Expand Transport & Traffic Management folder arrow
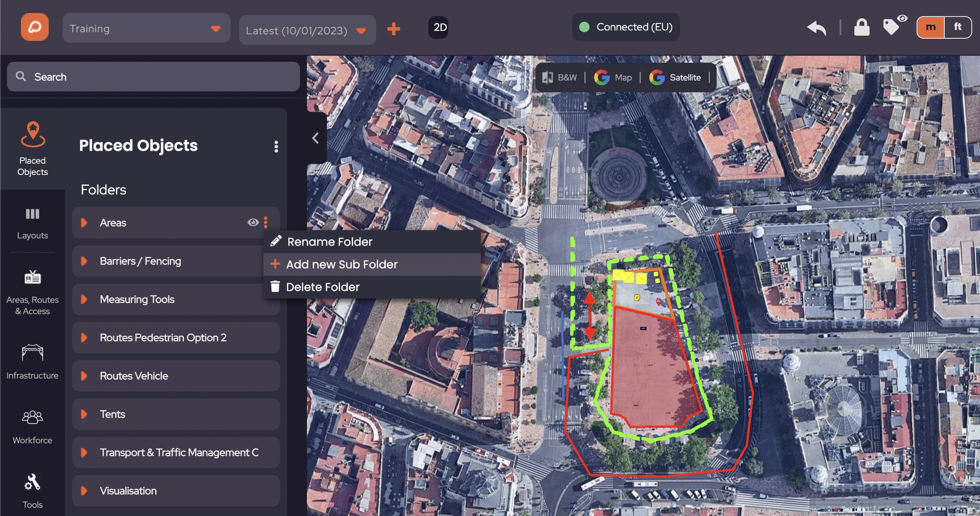 point(84,452)
